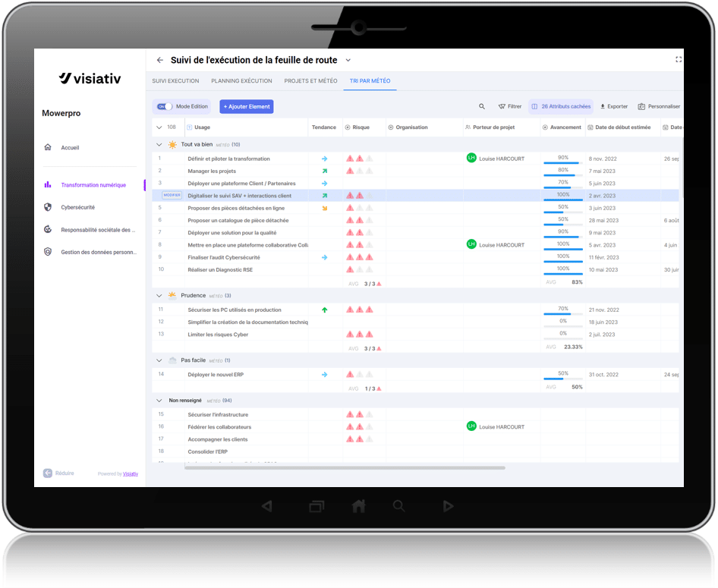The height and width of the screenshot is (588, 718).
Task: Open the page title dropdown chevron
Action: (x=348, y=60)
